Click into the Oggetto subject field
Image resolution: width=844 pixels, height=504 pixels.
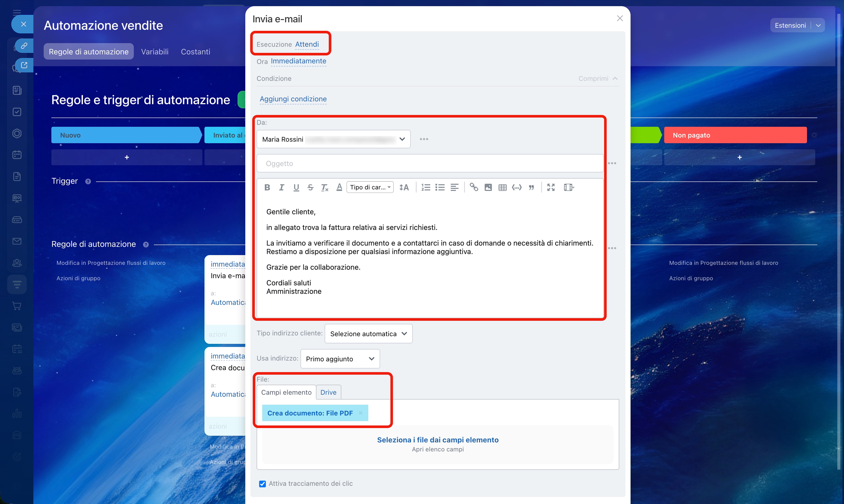(430, 164)
